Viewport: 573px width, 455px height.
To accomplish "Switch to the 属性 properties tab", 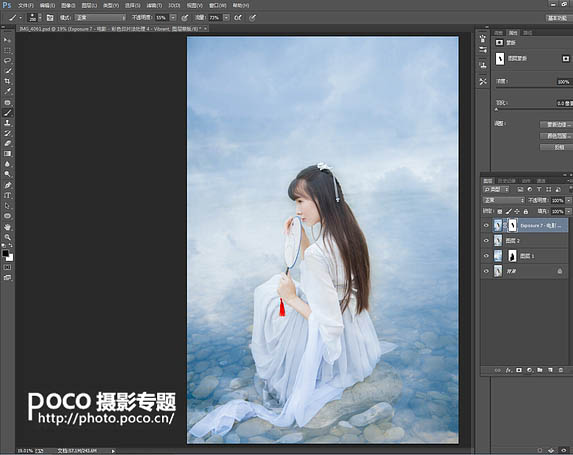I will point(513,33).
